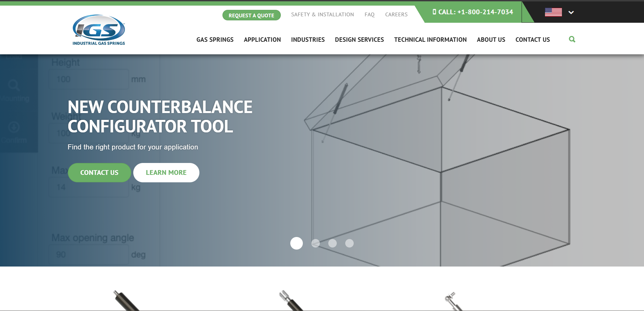
Task: Click the REQUEST A QUOTE button
Action: (251, 15)
